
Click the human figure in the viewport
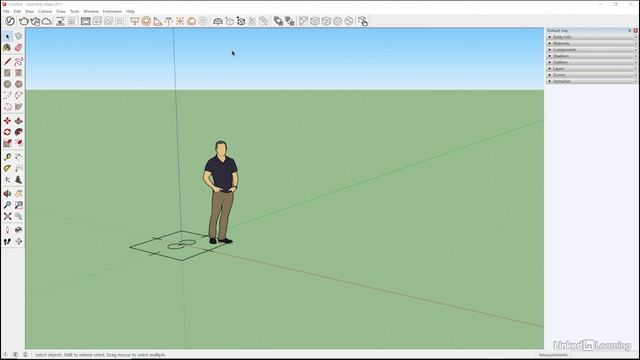point(221,192)
